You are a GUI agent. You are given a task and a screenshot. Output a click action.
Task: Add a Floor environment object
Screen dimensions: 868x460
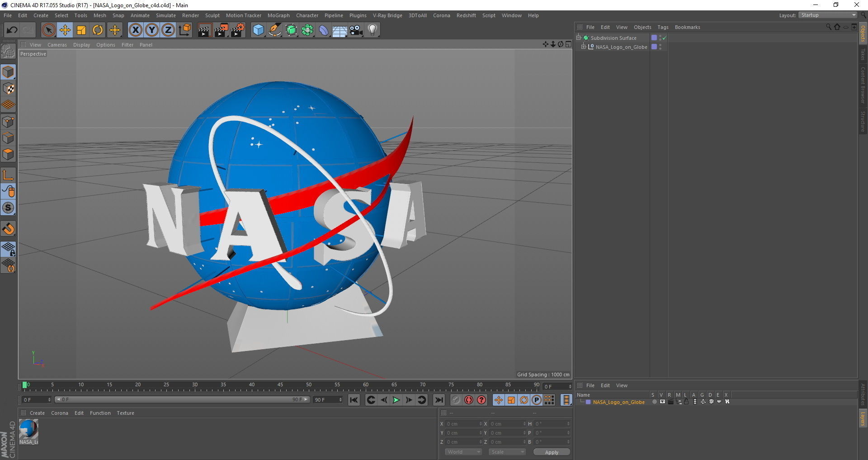(x=340, y=30)
